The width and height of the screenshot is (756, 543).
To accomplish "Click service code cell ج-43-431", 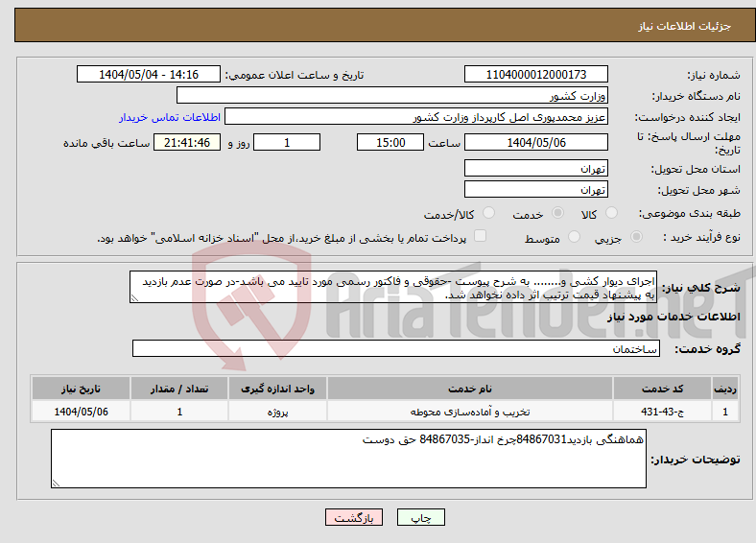I will coord(663,412).
